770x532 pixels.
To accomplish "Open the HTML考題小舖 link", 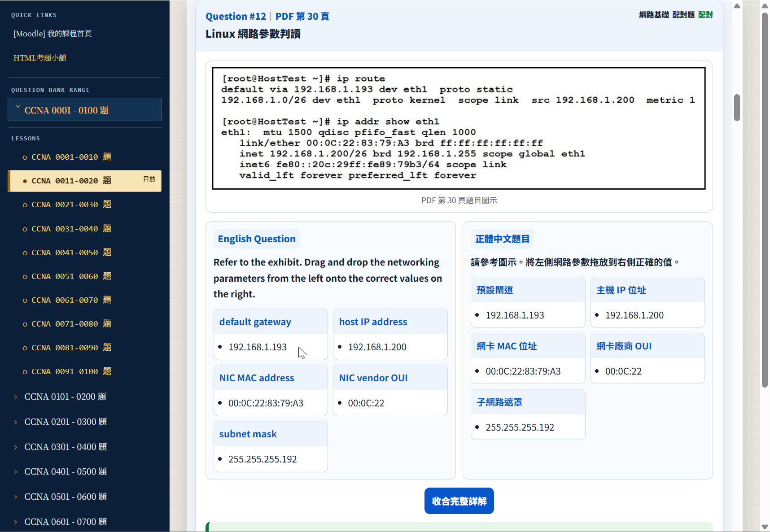I will pyautogui.click(x=39, y=58).
